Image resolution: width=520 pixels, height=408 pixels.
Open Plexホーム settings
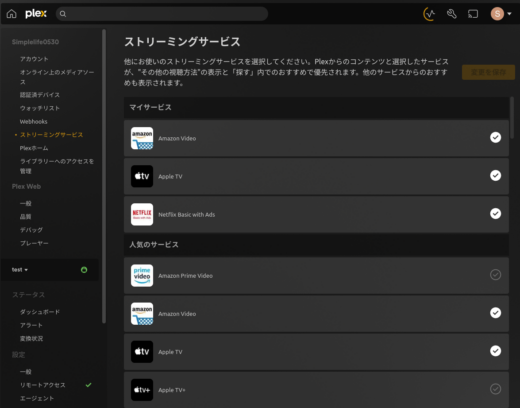[x=34, y=148]
